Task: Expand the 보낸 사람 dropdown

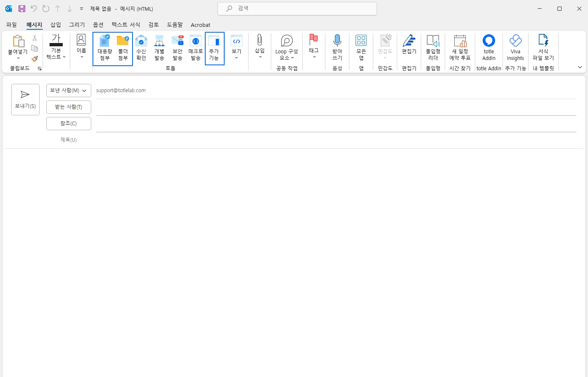Action: click(69, 91)
